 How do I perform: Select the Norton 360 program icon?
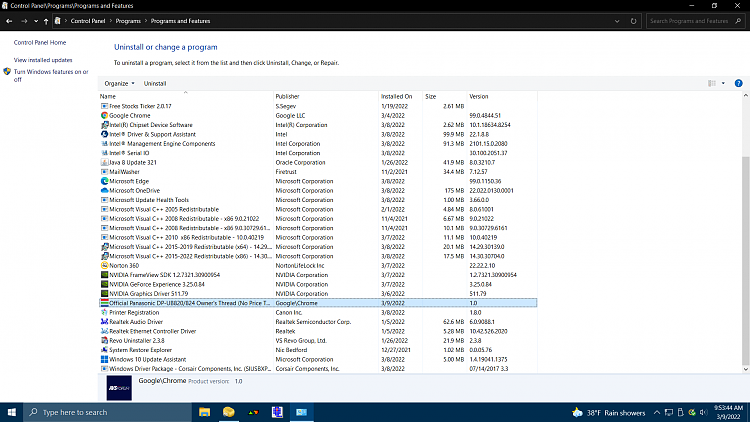pos(104,265)
